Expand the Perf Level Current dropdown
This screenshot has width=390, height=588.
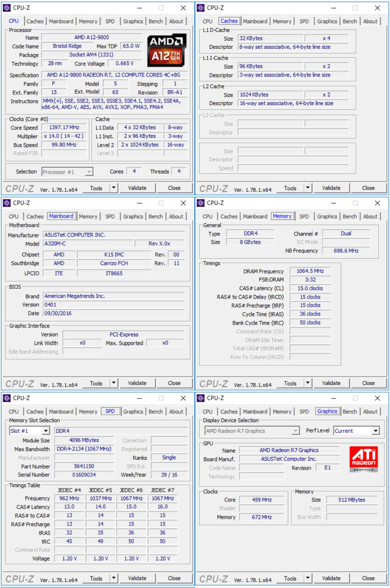click(376, 431)
